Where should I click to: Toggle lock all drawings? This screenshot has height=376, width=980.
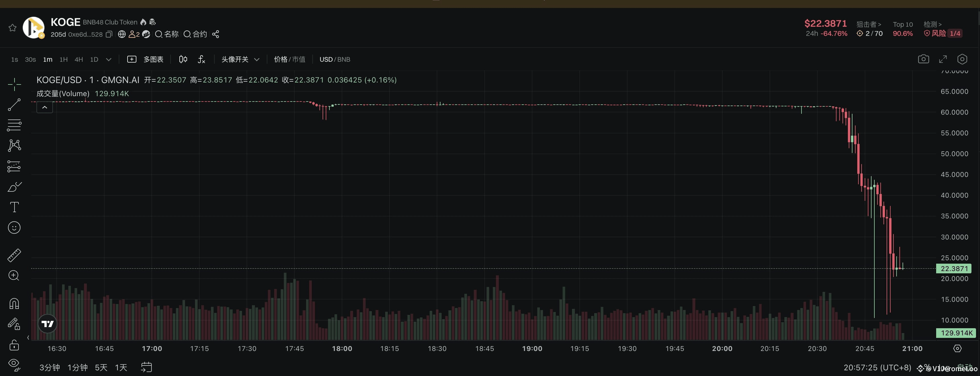tap(14, 345)
